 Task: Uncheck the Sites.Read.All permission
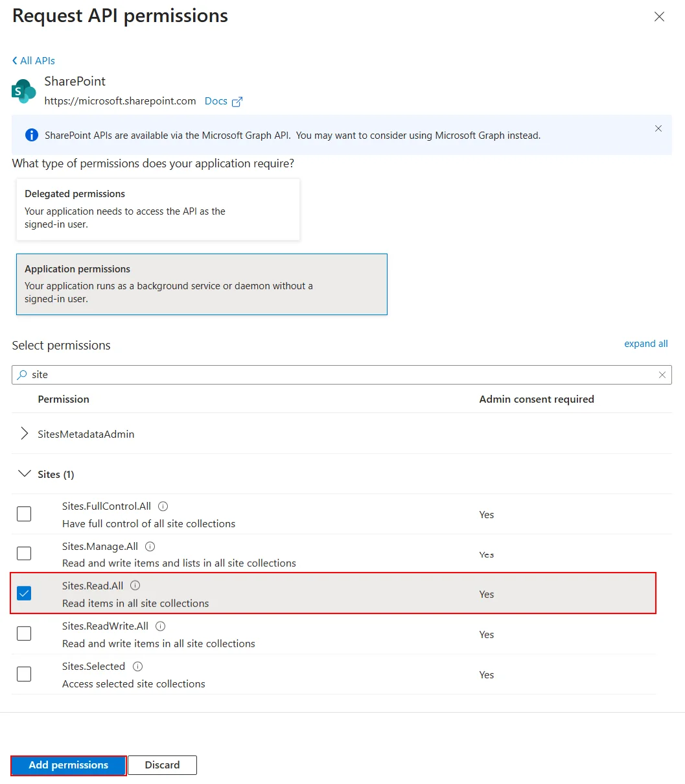tap(24, 593)
